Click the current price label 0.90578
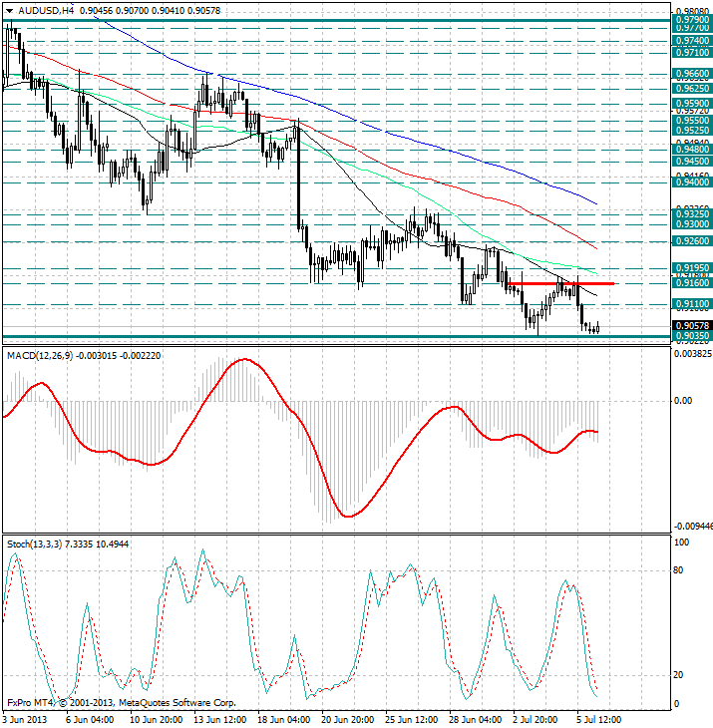 point(692,326)
